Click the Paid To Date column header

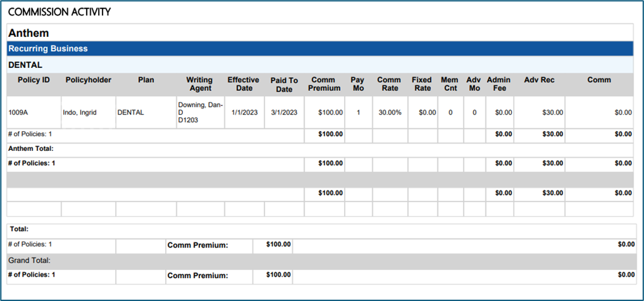tap(284, 84)
